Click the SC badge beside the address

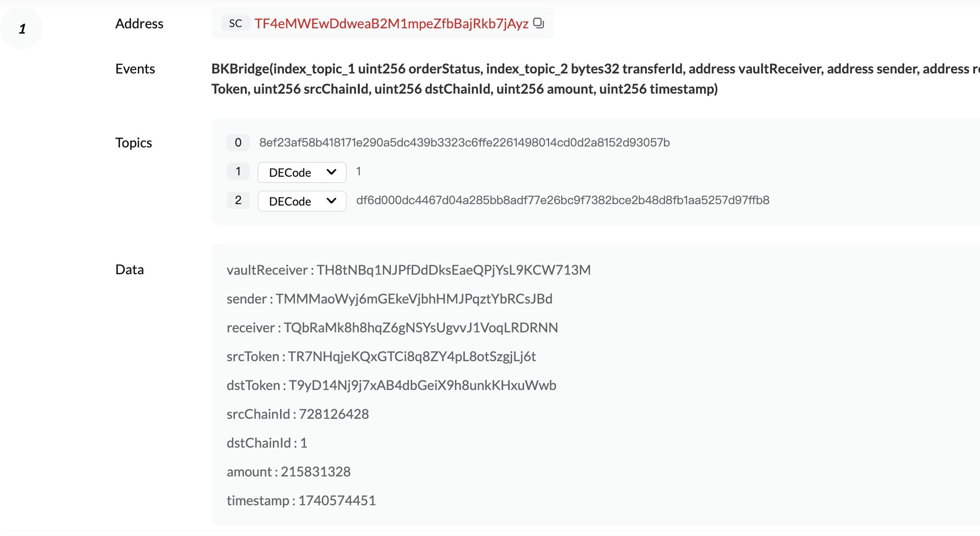click(235, 24)
